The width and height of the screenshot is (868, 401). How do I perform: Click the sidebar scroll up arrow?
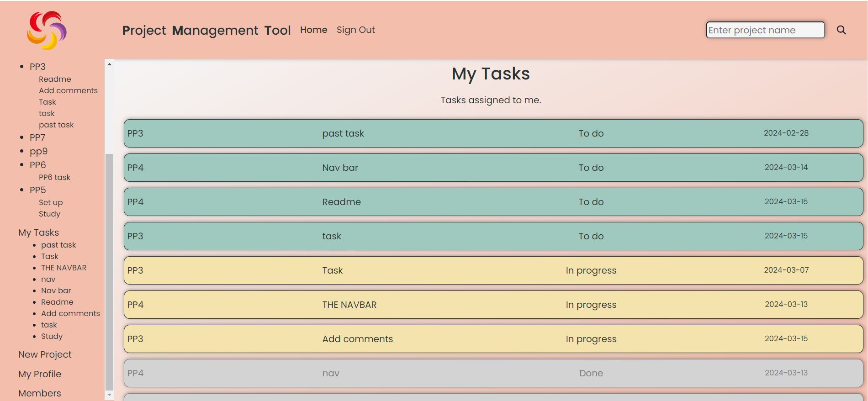(109, 64)
